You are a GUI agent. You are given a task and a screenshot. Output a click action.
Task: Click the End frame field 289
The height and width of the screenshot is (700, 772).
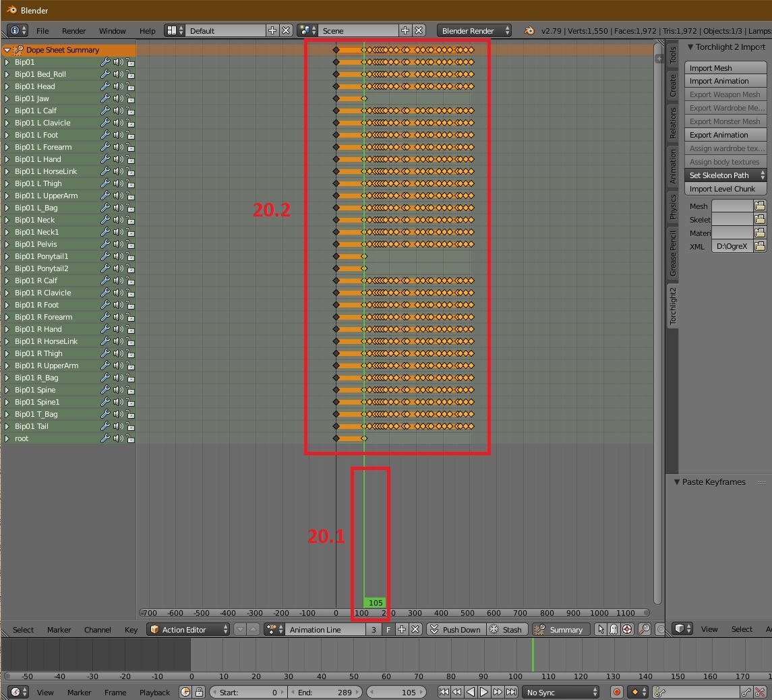[325, 692]
